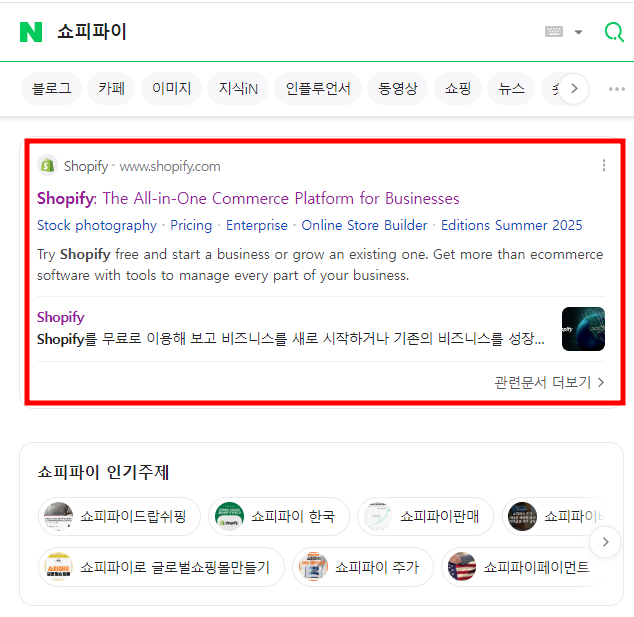
Task: Select the 쇼피파이드랍쉬핑 topic chip
Action: (x=119, y=516)
